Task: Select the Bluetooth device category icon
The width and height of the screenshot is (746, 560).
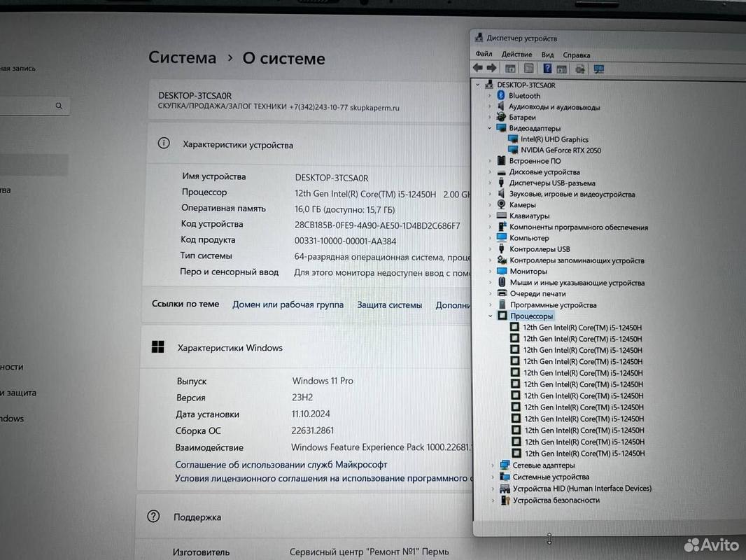Action: (x=501, y=96)
